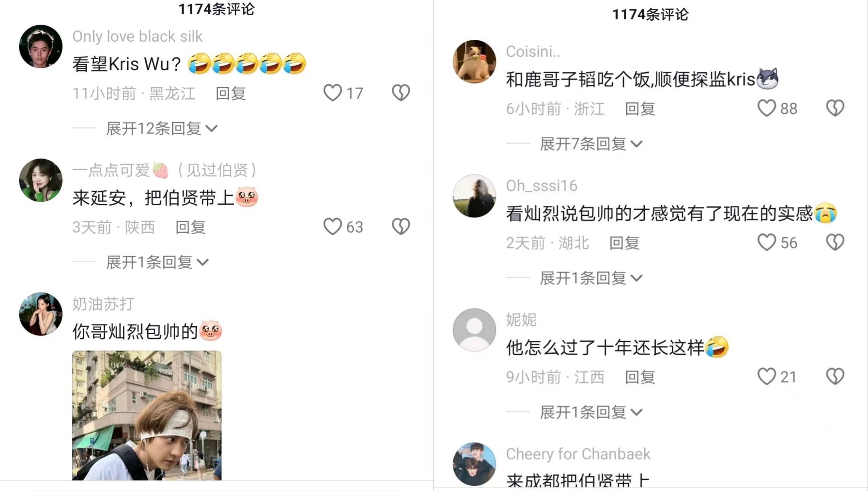Reply to the 黑龙江 comment via 回复

[231, 94]
